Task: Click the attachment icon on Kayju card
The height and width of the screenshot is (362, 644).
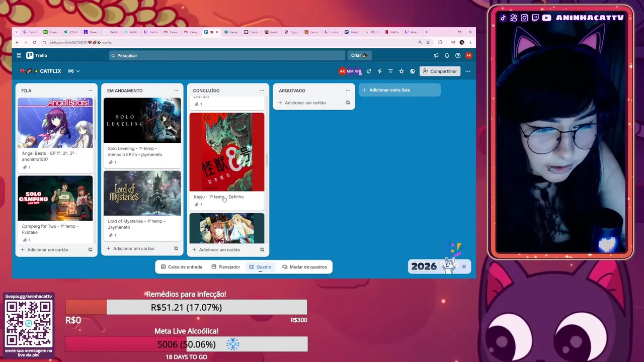Action: pyautogui.click(x=196, y=205)
